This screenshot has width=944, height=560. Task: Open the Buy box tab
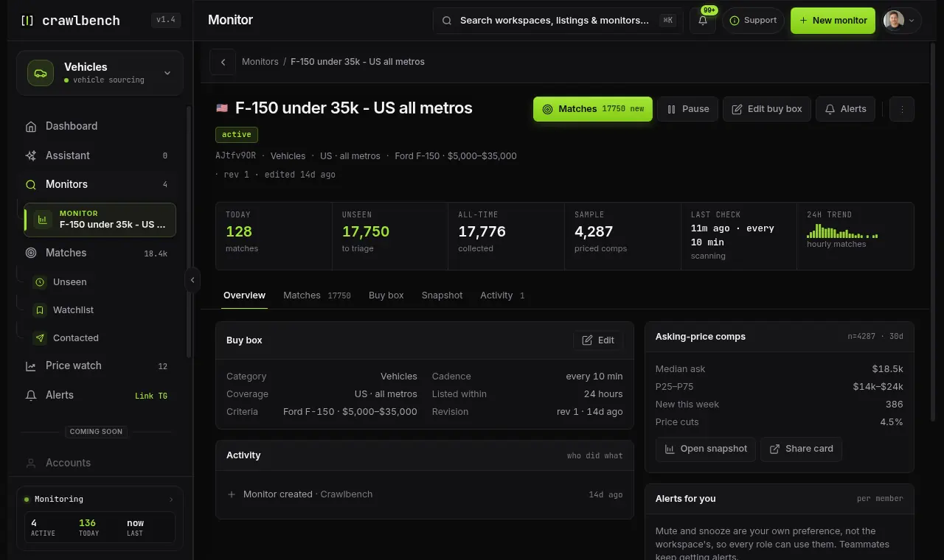point(386,295)
